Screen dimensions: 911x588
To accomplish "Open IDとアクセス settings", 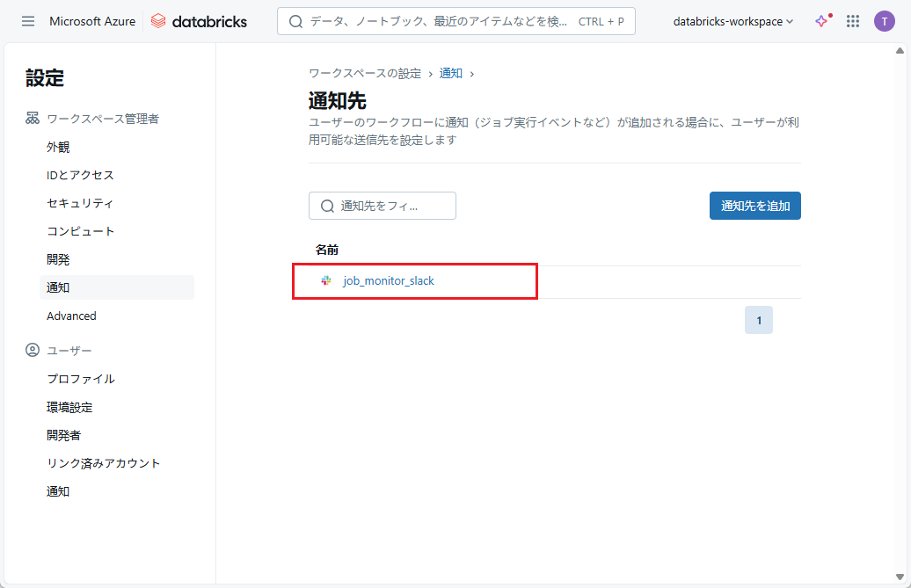I will [x=80, y=175].
